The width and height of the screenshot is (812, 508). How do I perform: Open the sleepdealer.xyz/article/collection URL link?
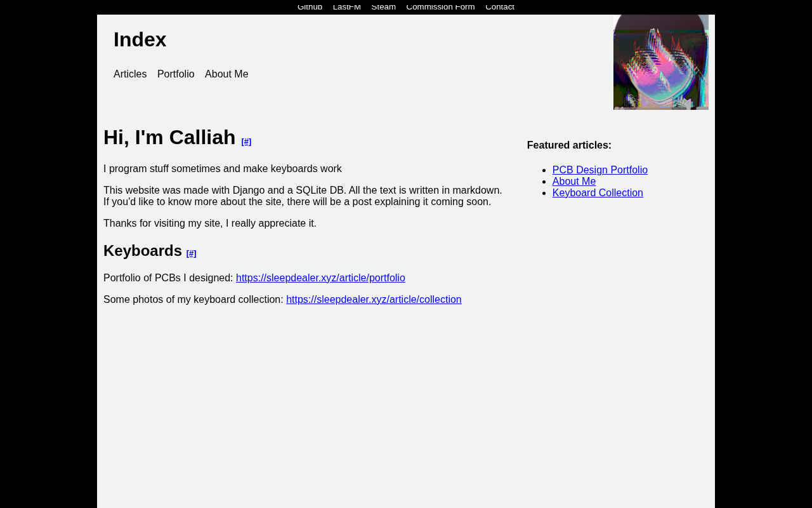(x=374, y=300)
